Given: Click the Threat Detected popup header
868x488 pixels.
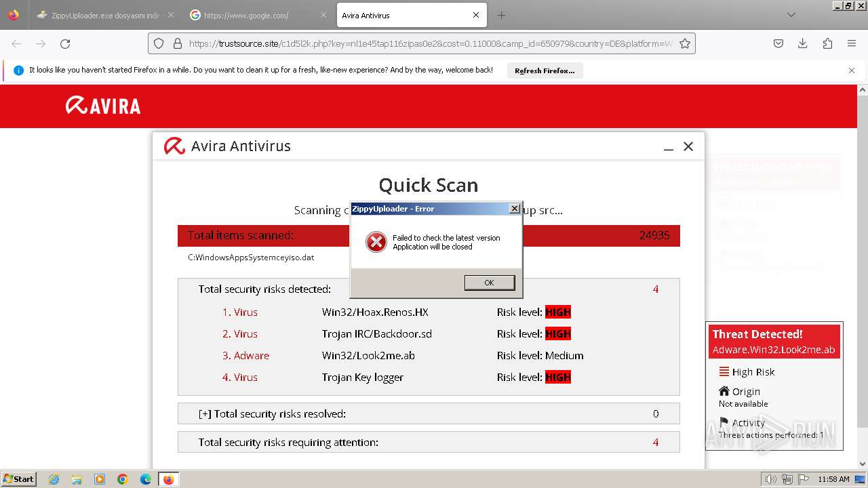Looking at the screenshot, I should (774, 342).
